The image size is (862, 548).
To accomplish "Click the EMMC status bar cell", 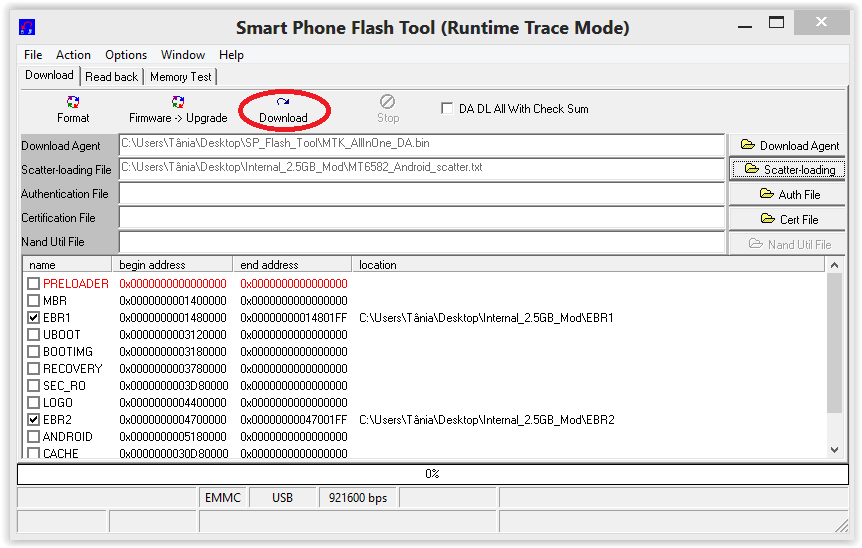I will click(223, 498).
